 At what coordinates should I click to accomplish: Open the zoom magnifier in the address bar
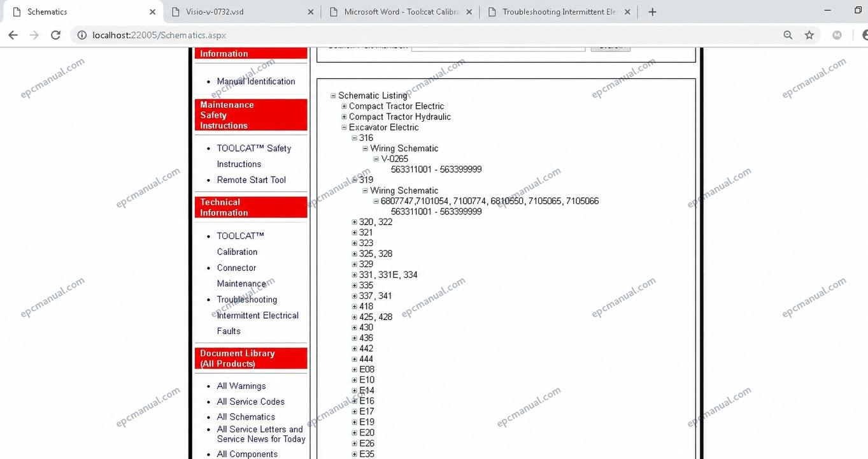788,35
